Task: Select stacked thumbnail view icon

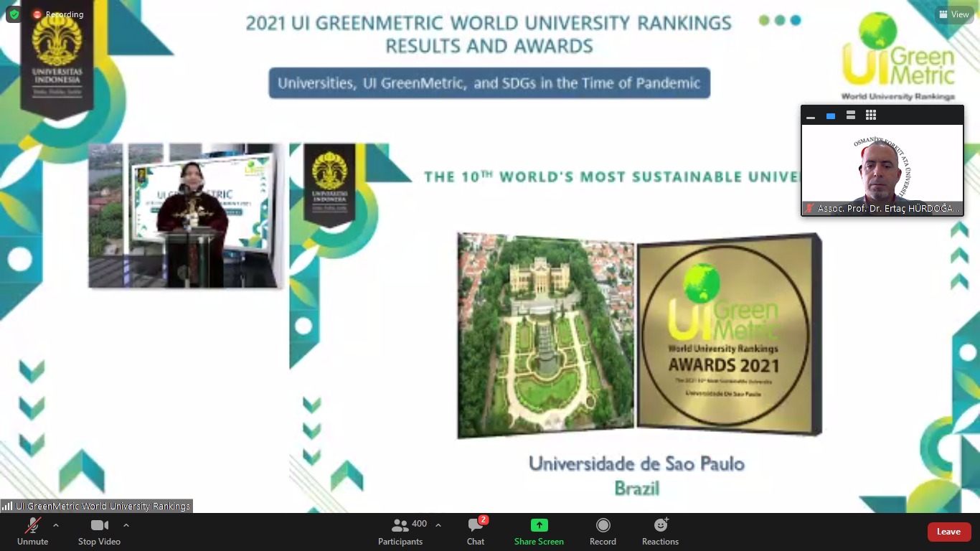Action: (851, 116)
